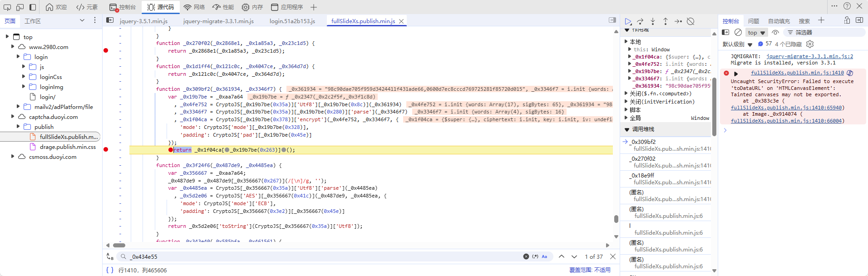Screen dimensions: 868x276
Task: Toggle regular expression search
Action: (535, 256)
